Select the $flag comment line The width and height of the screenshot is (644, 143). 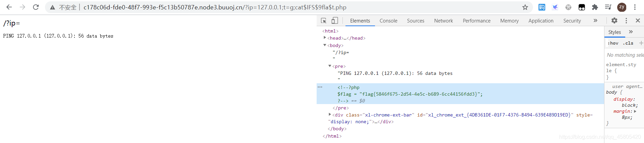(410, 94)
